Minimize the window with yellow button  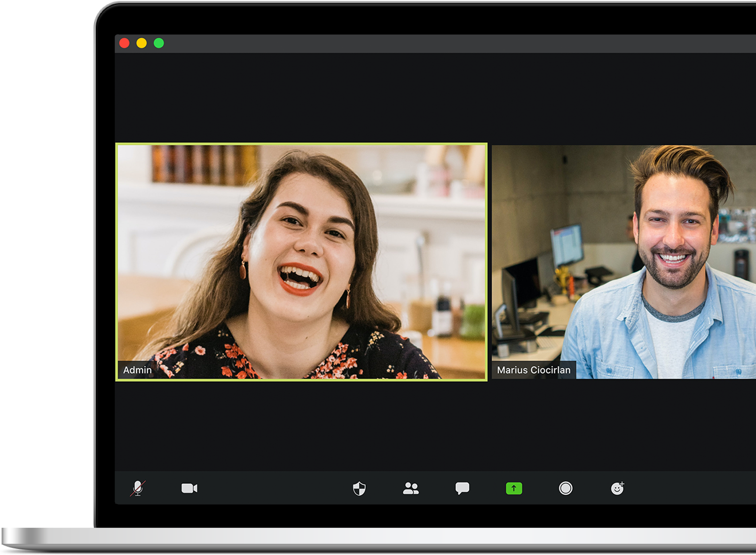[142, 43]
